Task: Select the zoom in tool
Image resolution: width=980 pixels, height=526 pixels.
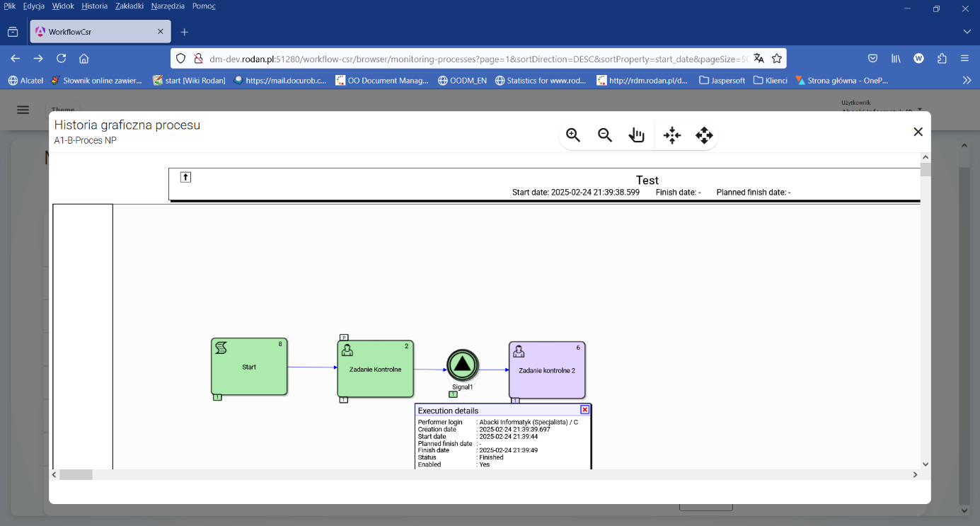Action: 573,135
